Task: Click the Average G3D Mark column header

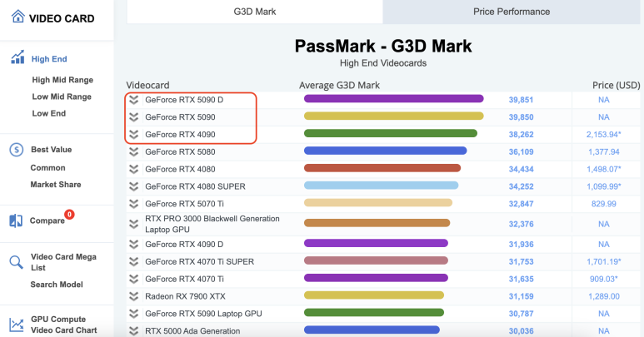Action: tap(339, 85)
